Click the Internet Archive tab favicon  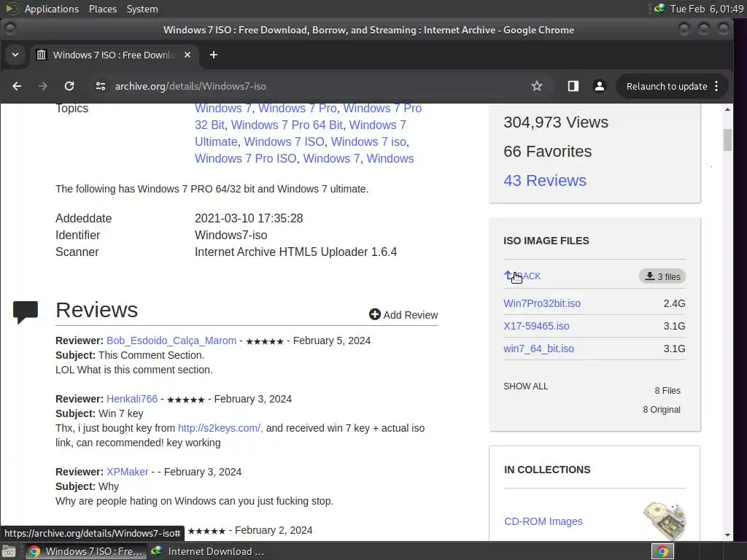pos(42,55)
